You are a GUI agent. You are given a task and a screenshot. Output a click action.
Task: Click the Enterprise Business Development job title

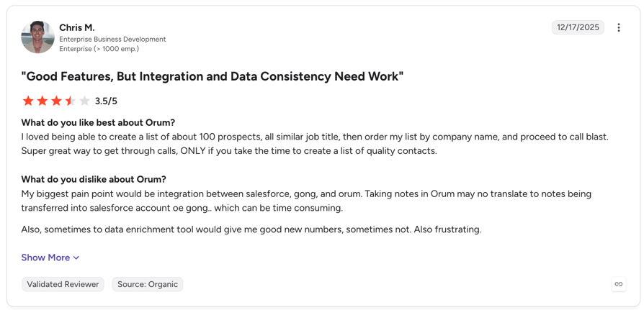point(112,40)
